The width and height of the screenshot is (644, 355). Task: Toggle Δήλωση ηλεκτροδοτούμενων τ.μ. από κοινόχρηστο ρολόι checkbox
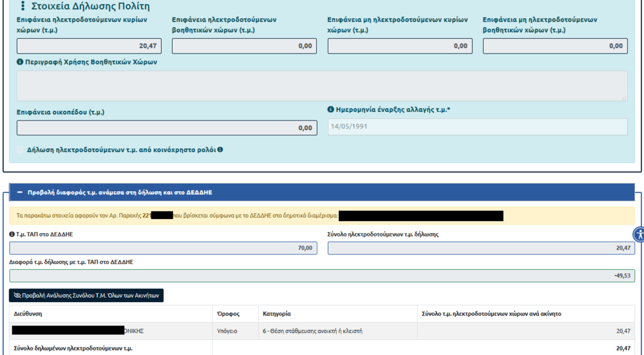click(x=21, y=149)
